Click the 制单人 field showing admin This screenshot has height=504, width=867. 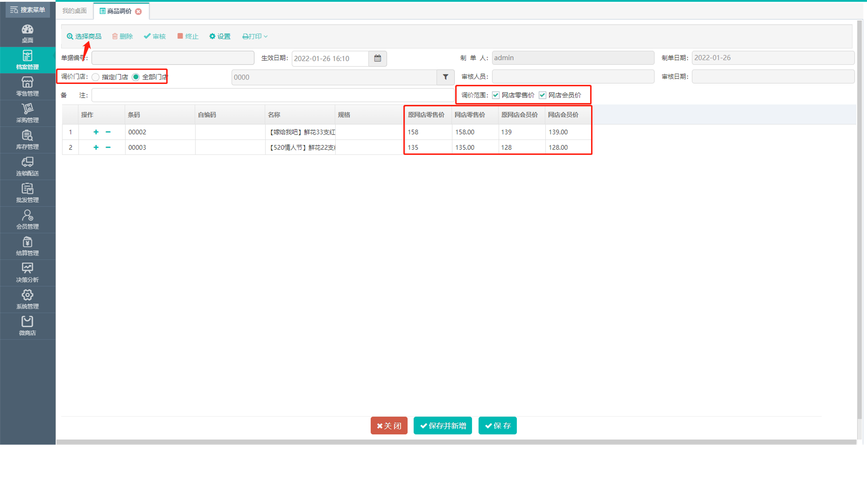point(573,58)
